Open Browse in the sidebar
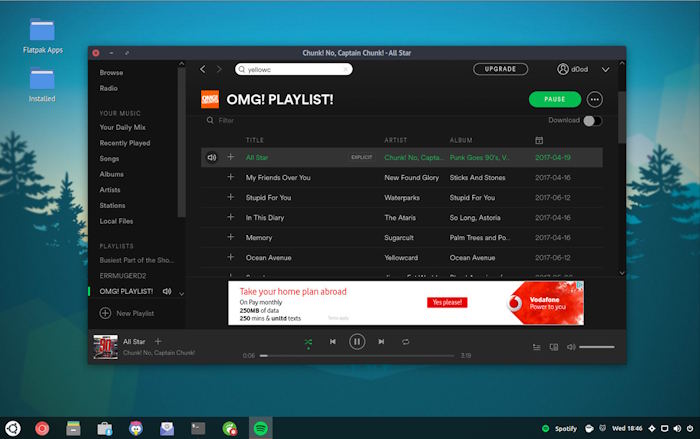This screenshot has height=439, width=700. [x=111, y=72]
